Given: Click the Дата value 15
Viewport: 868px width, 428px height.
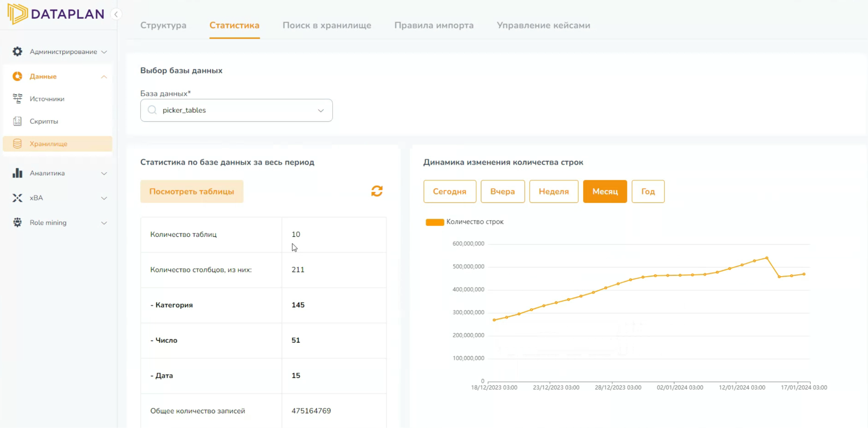Looking at the screenshot, I should pyautogui.click(x=296, y=375).
